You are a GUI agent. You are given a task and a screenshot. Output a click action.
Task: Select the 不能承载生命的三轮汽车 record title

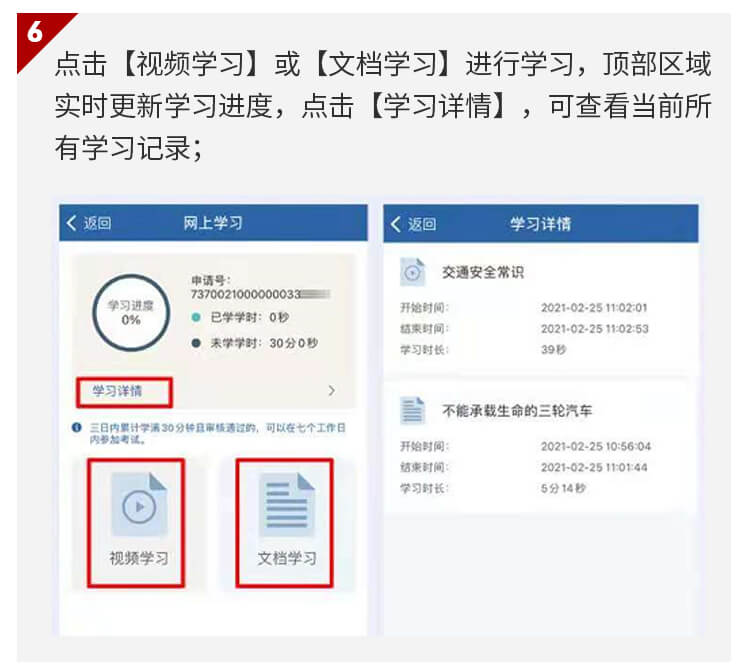click(517, 411)
